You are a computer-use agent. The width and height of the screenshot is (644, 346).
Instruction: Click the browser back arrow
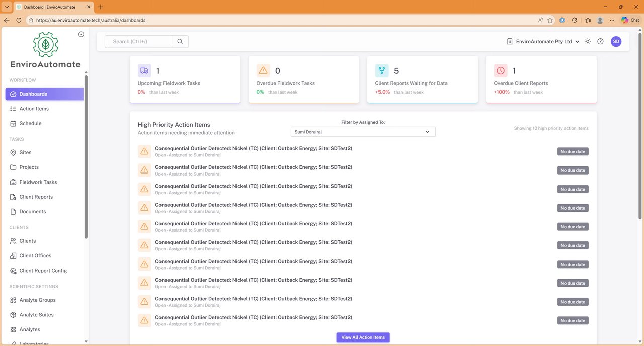click(7, 20)
